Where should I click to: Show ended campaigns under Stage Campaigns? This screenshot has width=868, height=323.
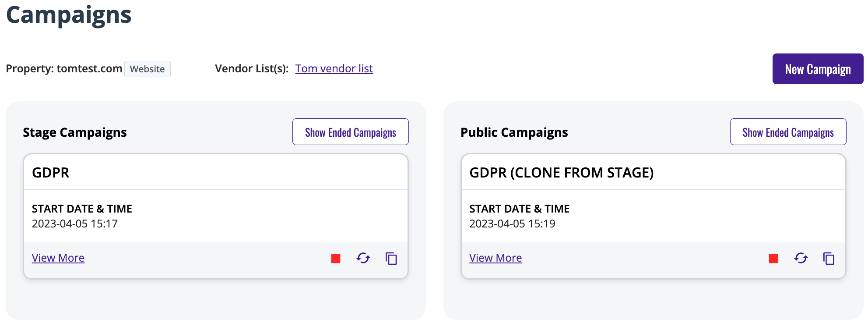point(351,132)
